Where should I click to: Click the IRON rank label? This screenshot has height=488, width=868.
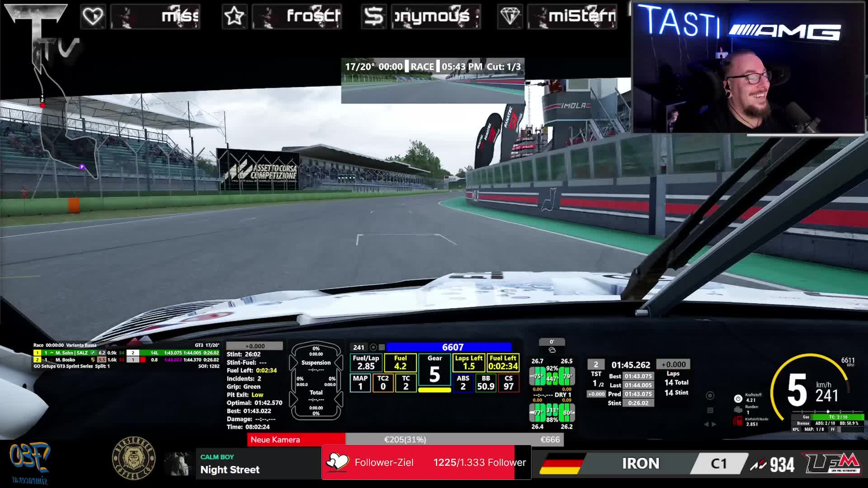[641, 464]
